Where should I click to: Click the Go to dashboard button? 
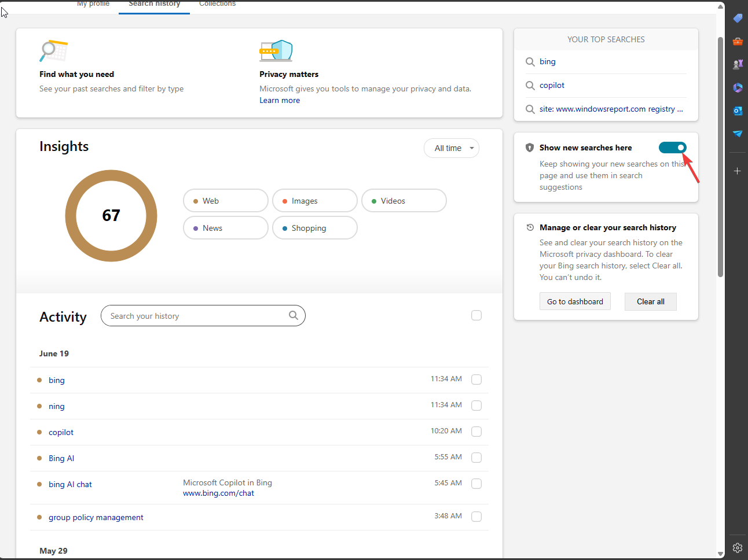575,301
